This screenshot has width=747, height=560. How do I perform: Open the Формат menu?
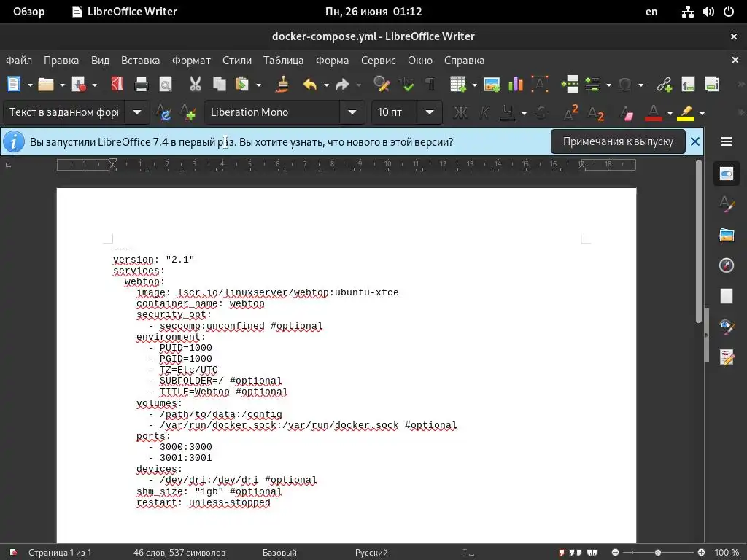pos(192,61)
